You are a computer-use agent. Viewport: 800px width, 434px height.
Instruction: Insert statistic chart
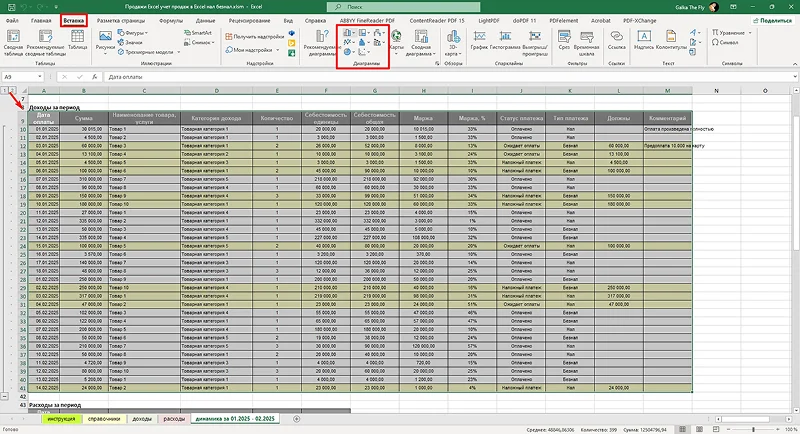click(364, 42)
